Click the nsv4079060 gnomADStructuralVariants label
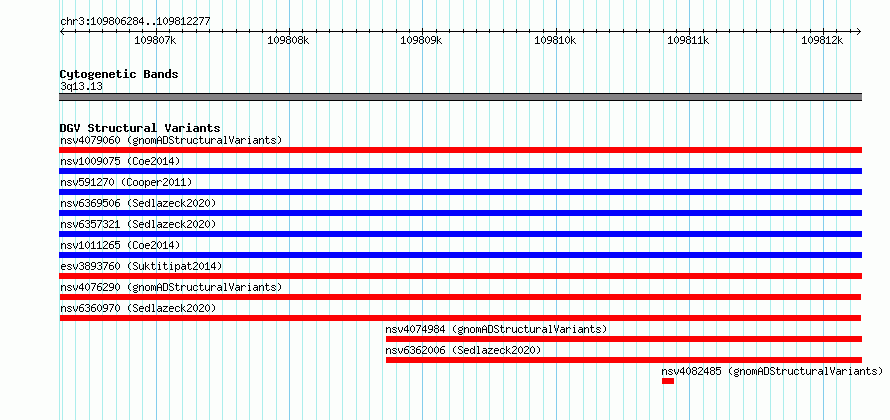 click(171, 140)
